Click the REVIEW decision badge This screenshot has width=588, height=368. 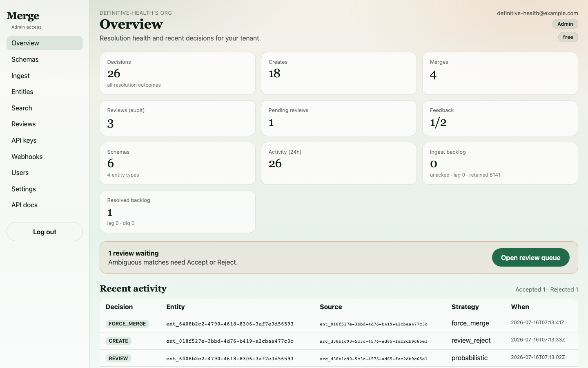pos(118,359)
